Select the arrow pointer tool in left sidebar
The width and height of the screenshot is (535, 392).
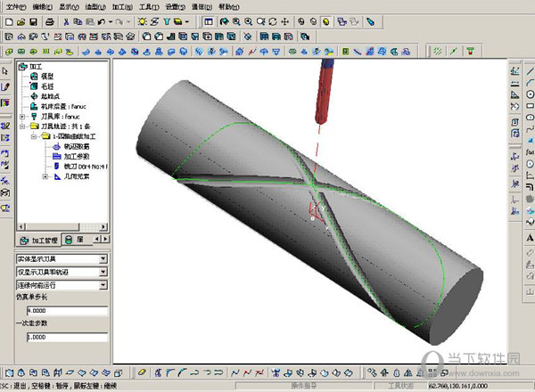coord(4,71)
